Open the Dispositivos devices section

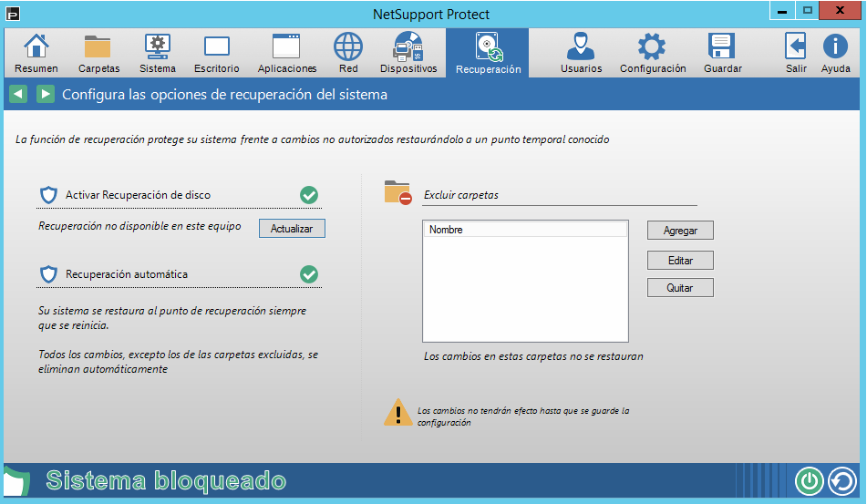click(x=408, y=53)
